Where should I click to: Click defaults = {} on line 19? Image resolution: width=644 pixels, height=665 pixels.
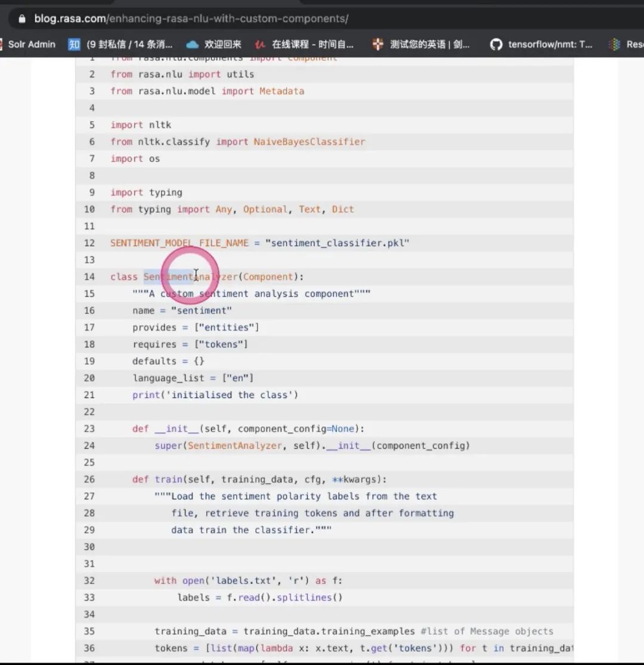point(169,361)
